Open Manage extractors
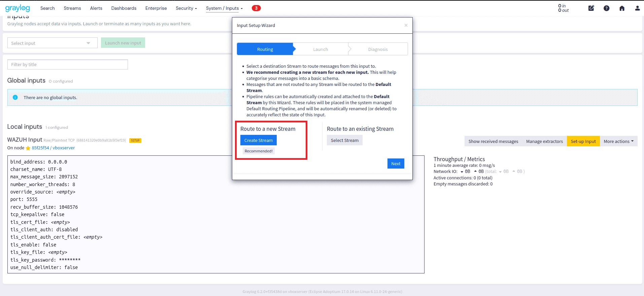 tap(544, 141)
